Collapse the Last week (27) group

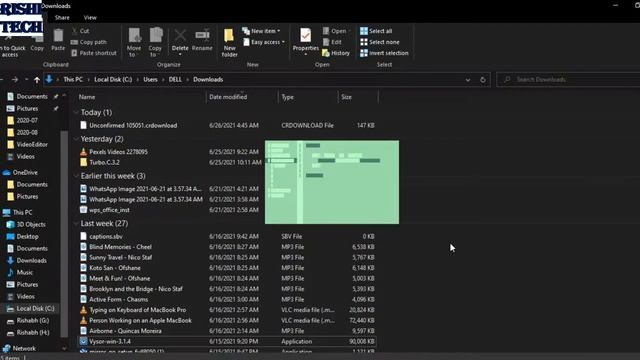tap(76, 224)
